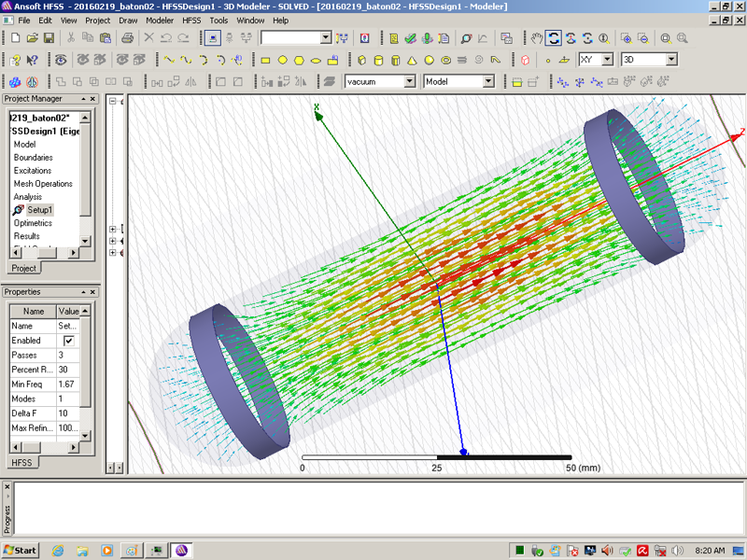The width and height of the screenshot is (747, 560).
Task: Click the Draw line tool
Action: point(169,60)
